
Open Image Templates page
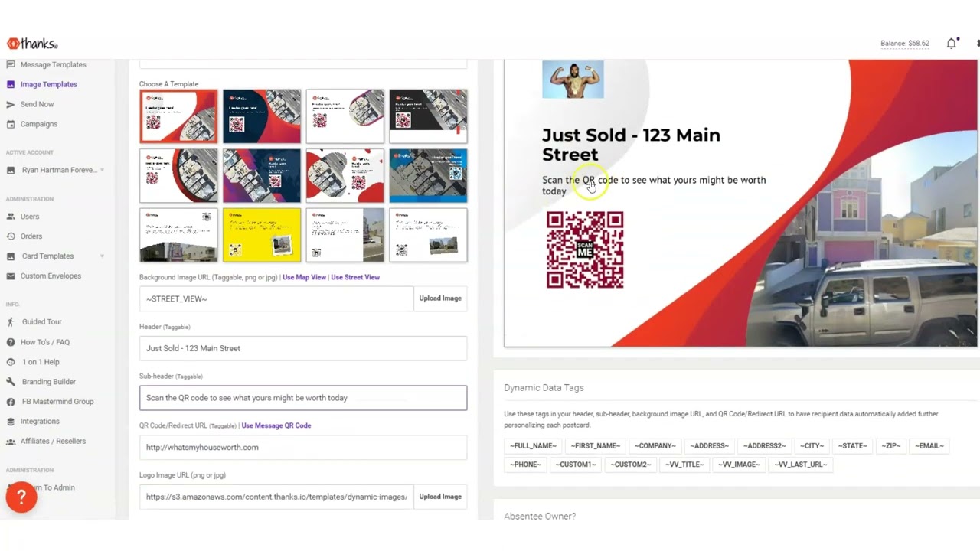[49, 85]
